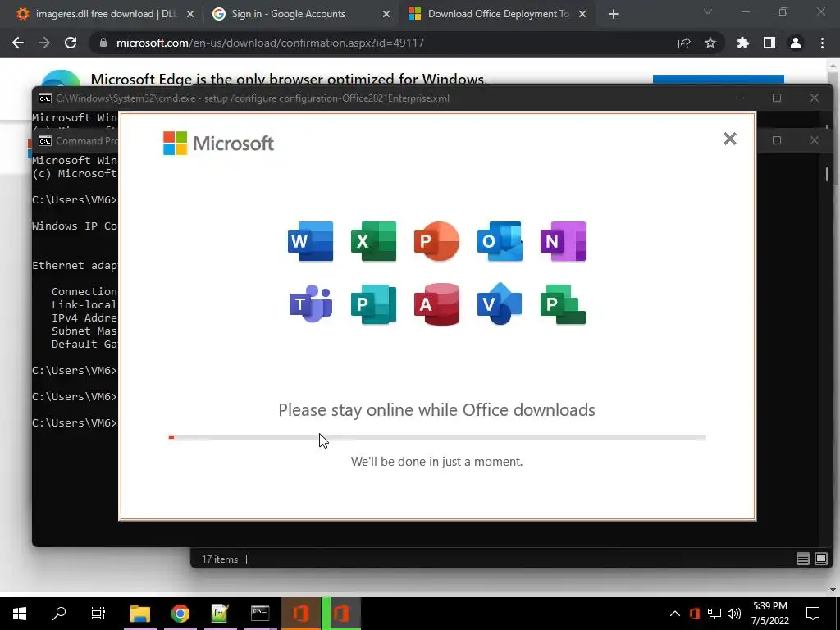Open the notification center
This screenshot has height=630, width=840.
click(813, 614)
